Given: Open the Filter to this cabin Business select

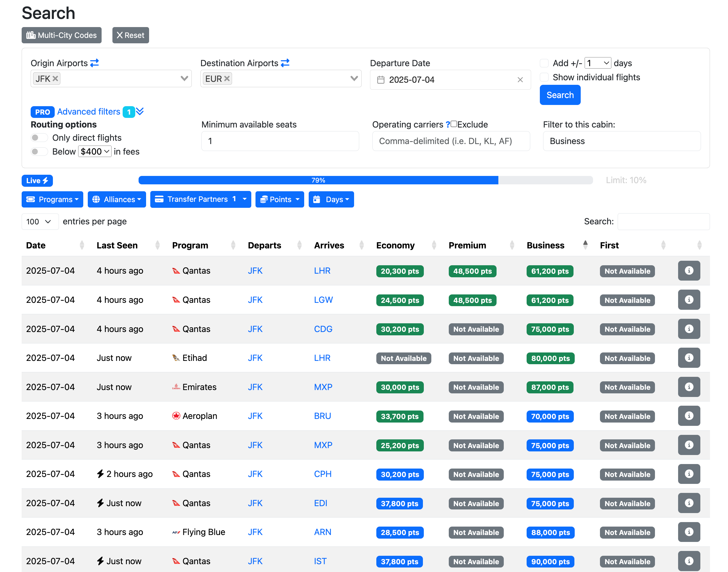Looking at the screenshot, I should click(622, 141).
